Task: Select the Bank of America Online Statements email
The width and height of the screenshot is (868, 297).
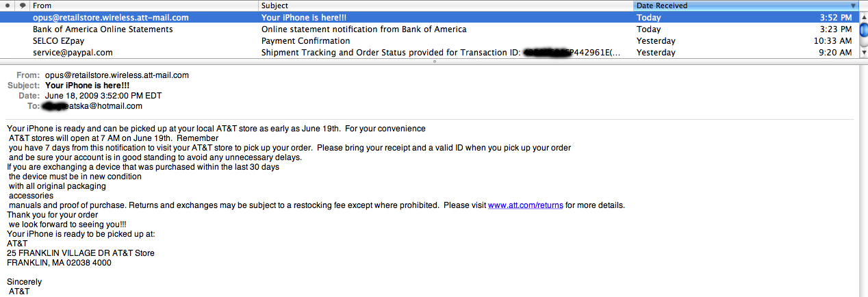Action: pyautogui.click(x=429, y=29)
